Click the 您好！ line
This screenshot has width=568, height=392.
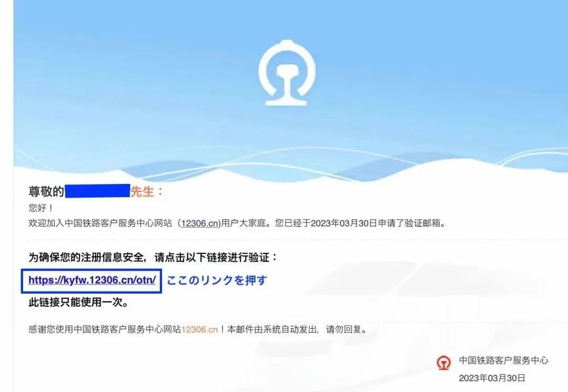click(41, 208)
